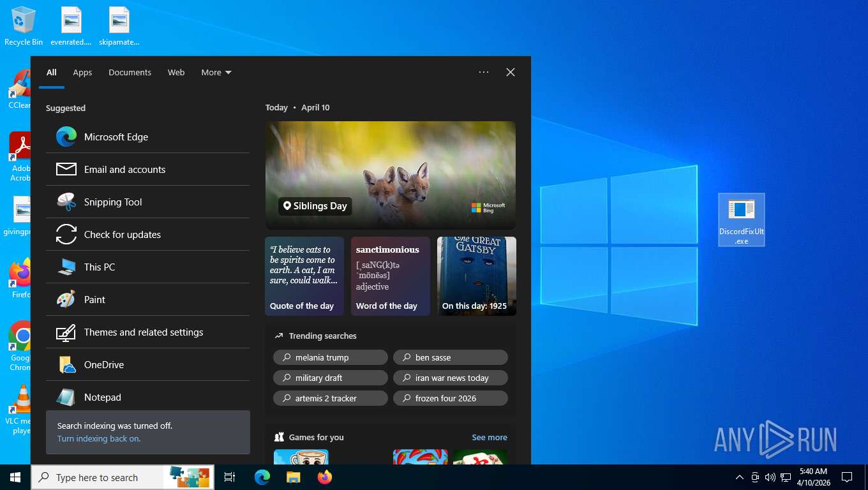
Task: Search trending term iran war news today
Action: 451,378
